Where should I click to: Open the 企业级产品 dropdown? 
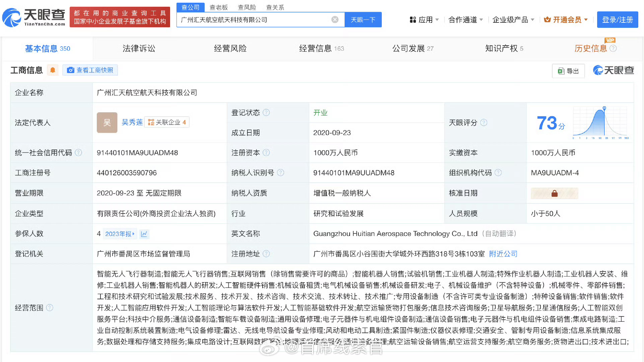(x=513, y=20)
